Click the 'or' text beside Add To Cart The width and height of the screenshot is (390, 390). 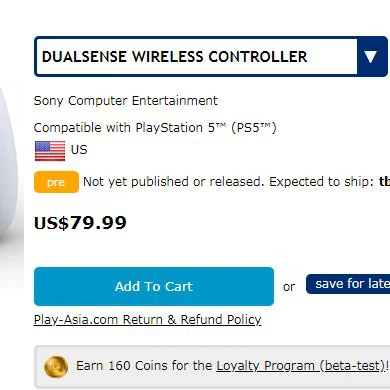coord(289,287)
